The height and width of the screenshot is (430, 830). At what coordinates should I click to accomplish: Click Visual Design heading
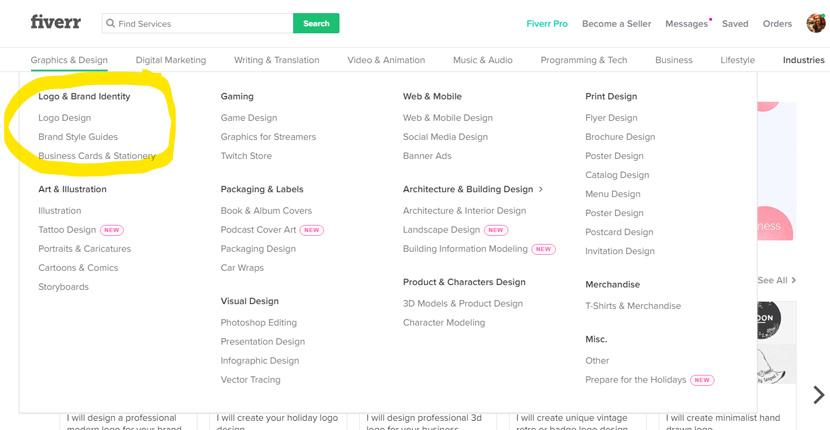(x=250, y=301)
